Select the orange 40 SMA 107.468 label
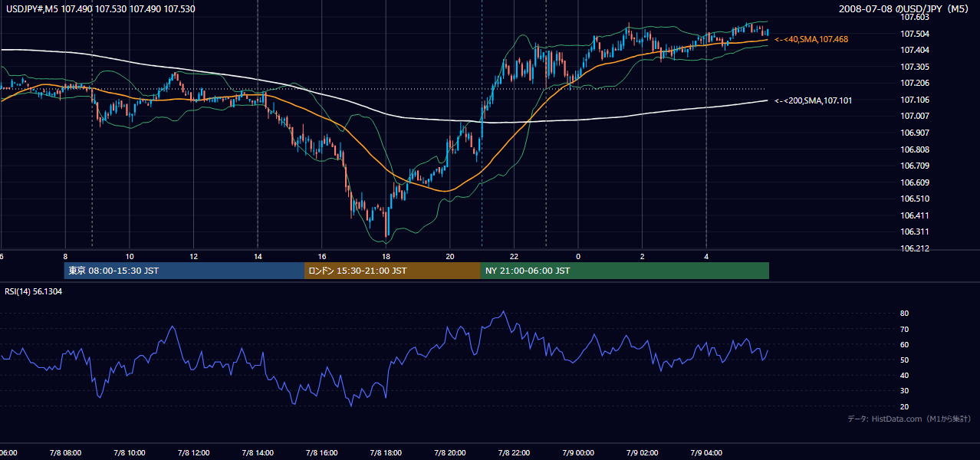The height and width of the screenshot is (460, 980). coord(811,39)
